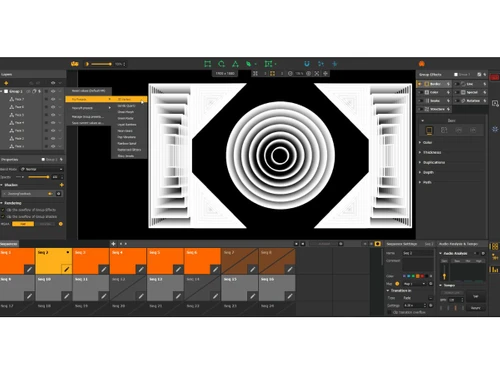Viewport: 500px width, 375px height.
Task: Toggle visibility of Group 1 layer
Action: tap(53, 91)
